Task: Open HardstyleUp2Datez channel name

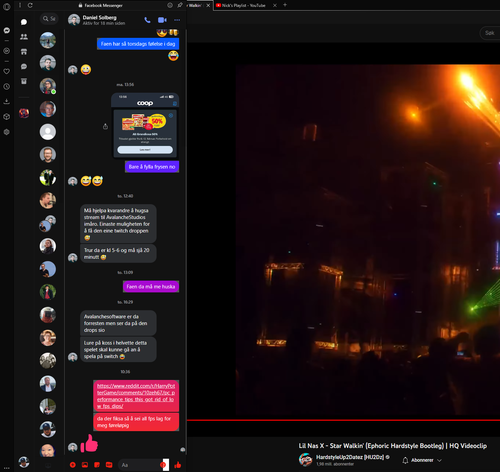Action: [350, 457]
